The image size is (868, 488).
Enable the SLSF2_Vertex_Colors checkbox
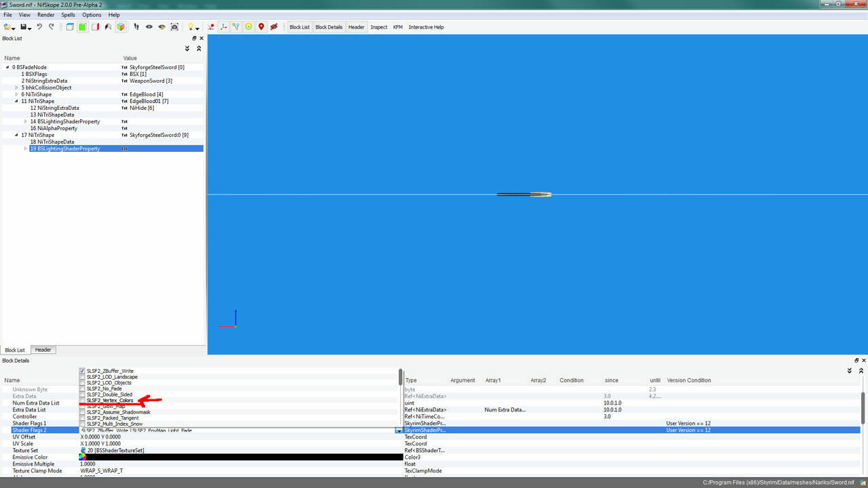[82, 401]
